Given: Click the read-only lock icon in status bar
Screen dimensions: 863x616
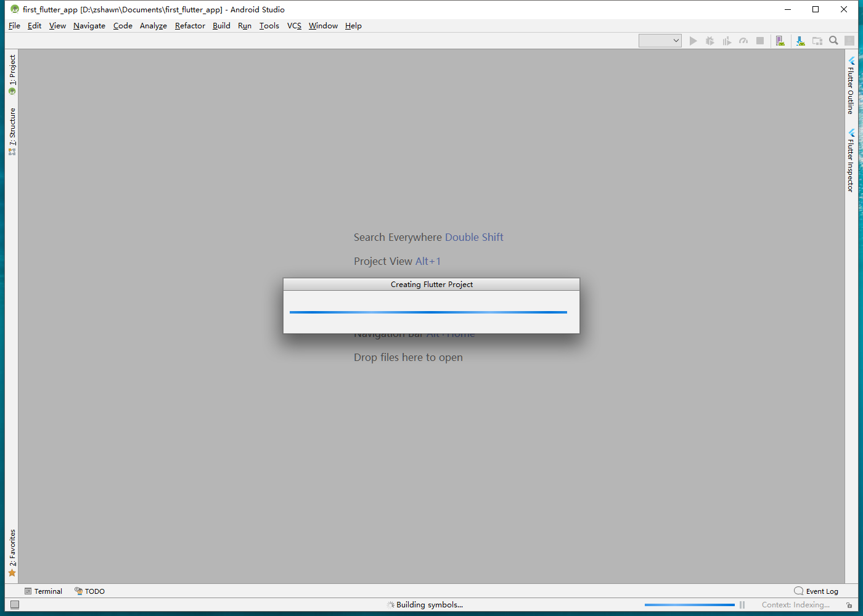Looking at the screenshot, I should (x=849, y=605).
